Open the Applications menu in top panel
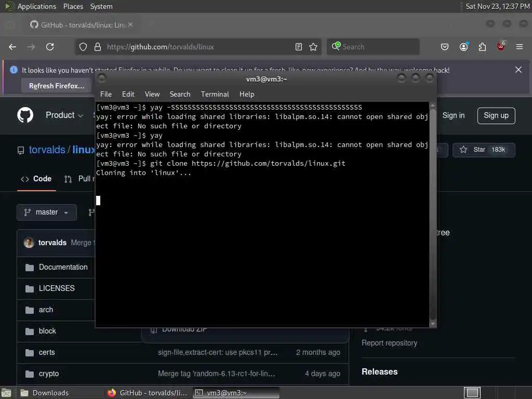 tap(31, 6)
